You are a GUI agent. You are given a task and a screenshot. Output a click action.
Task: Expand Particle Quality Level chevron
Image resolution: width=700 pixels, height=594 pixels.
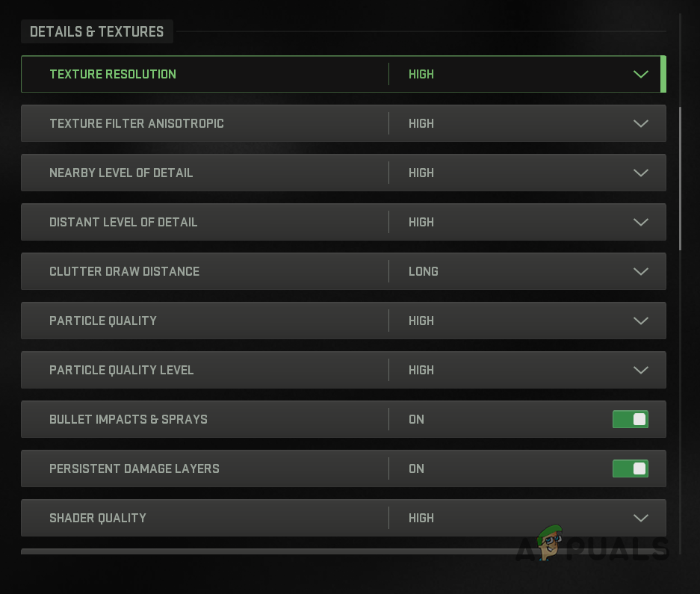(x=641, y=371)
